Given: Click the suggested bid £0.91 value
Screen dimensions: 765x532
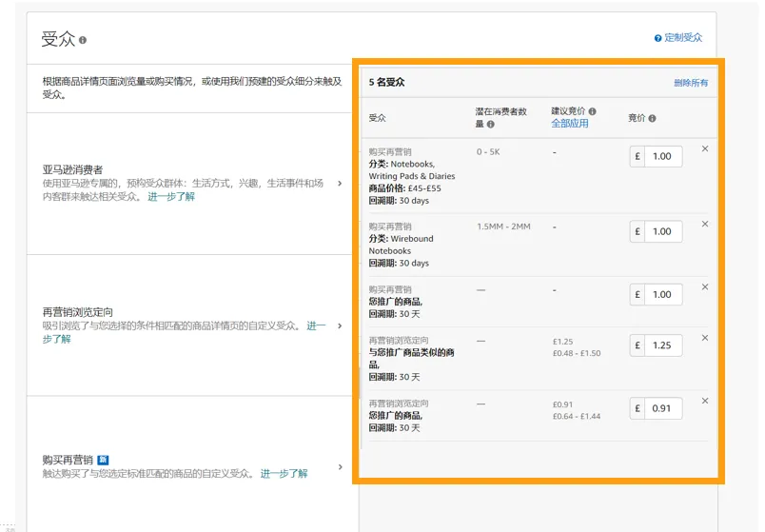Looking at the screenshot, I should coord(563,404).
